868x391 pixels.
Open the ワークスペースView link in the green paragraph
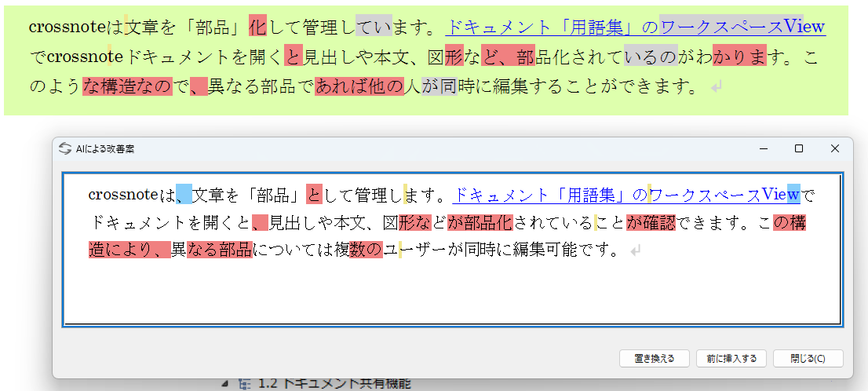click(x=743, y=26)
